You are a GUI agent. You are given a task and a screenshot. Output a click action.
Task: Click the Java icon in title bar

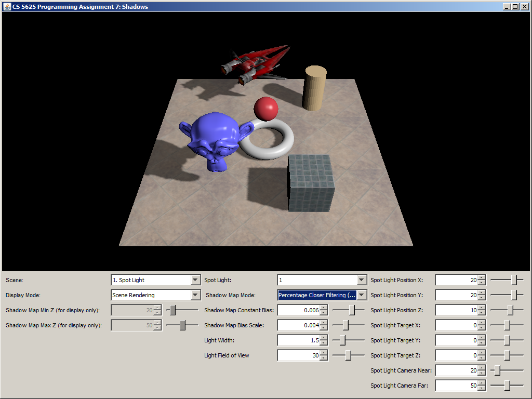coord(7,6)
